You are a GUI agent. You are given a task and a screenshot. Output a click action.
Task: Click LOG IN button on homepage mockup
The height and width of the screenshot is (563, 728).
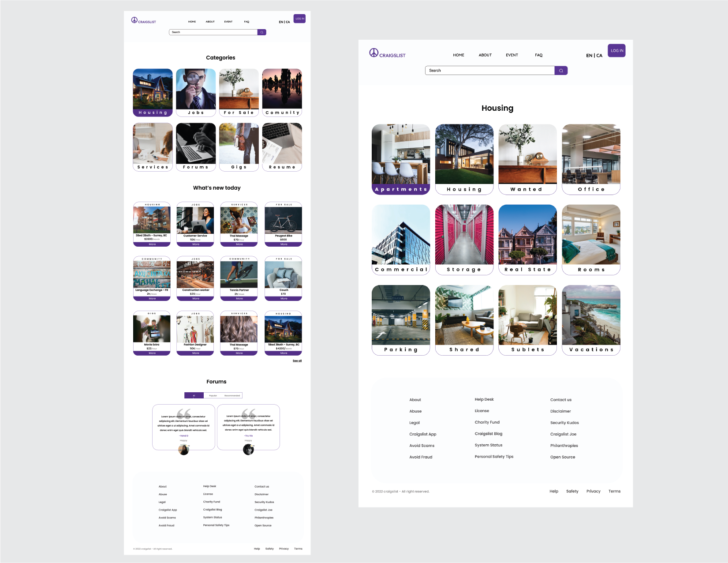299,19
